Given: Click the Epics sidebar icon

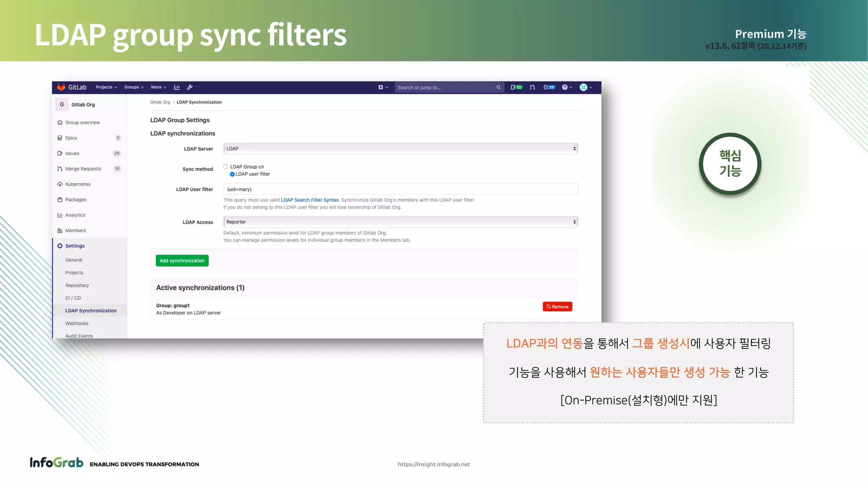Looking at the screenshot, I should (x=60, y=138).
